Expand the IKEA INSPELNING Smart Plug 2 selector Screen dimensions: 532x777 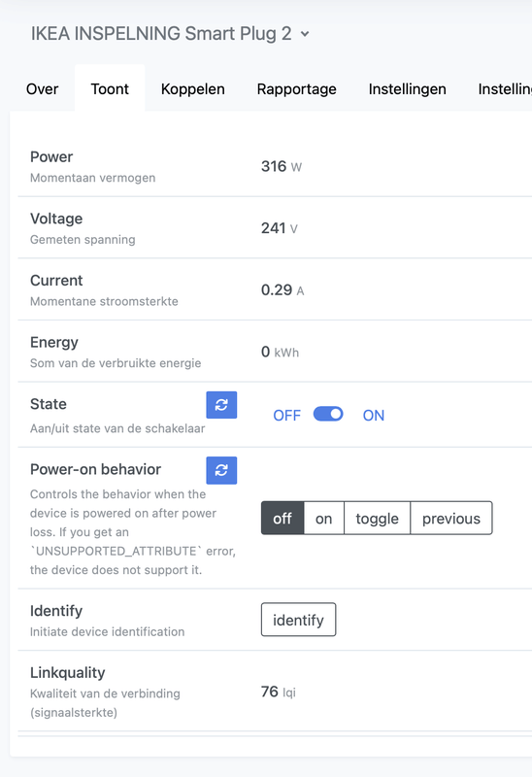(171, 34)
